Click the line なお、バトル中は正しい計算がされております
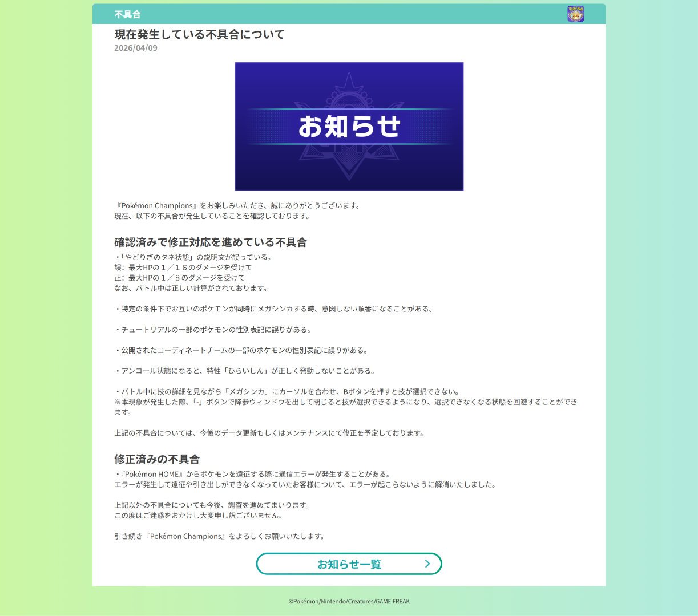Image resolution: width=698 pixels, height=616 pixels. pos(191,288)
